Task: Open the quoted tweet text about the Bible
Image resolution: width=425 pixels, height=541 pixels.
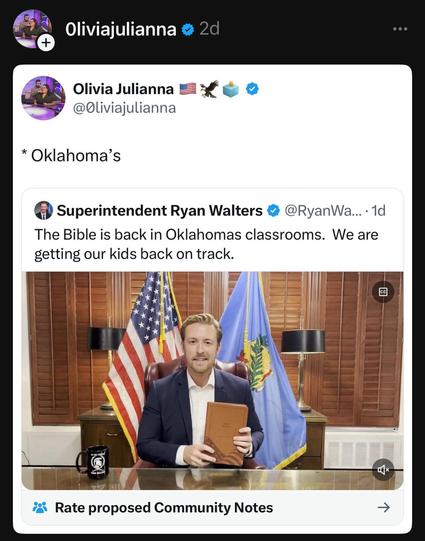Action: click(x=206, y=244)
